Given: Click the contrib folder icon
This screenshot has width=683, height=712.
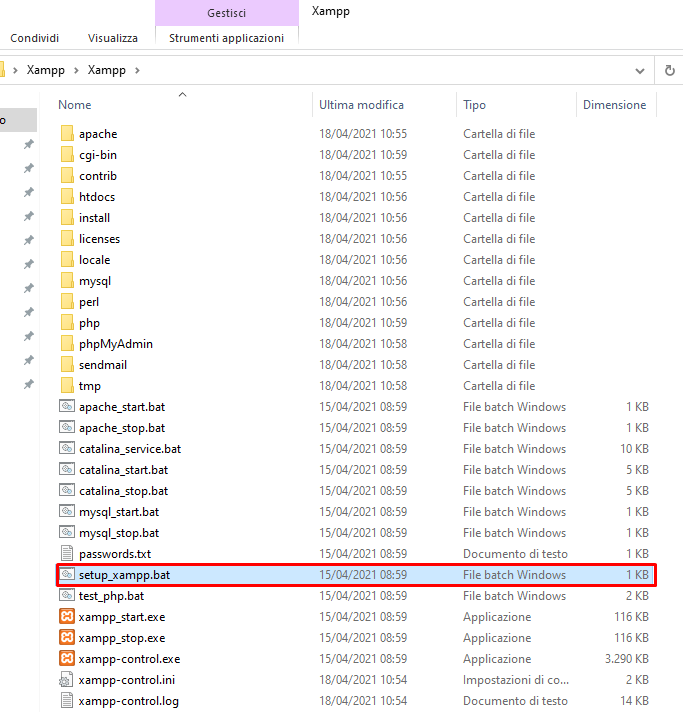Looking at the screenshot, I should point(67,175).
